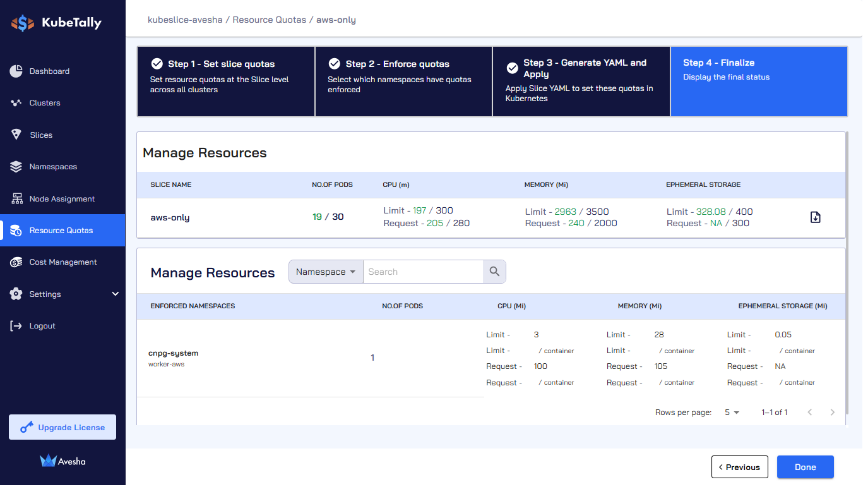Click the KubeTally logo icon
Viewport: 868px width, 494px height.
(23, 23)
